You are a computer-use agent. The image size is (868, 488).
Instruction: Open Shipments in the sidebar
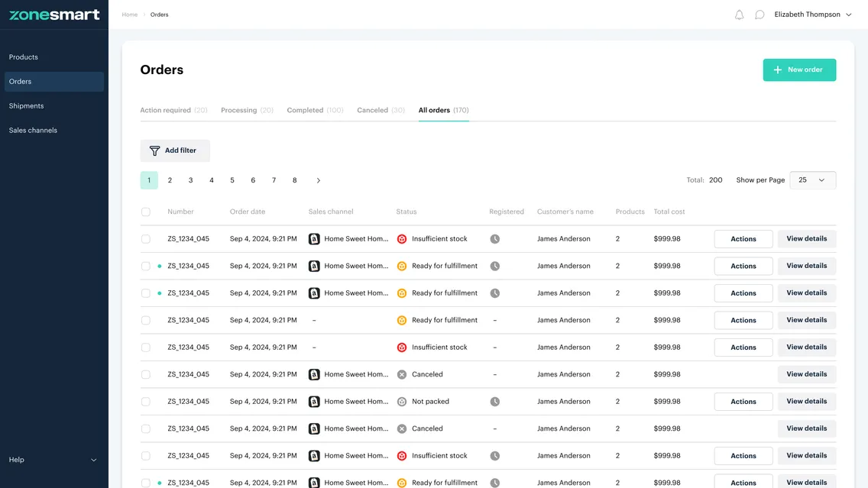pos(27,106)
